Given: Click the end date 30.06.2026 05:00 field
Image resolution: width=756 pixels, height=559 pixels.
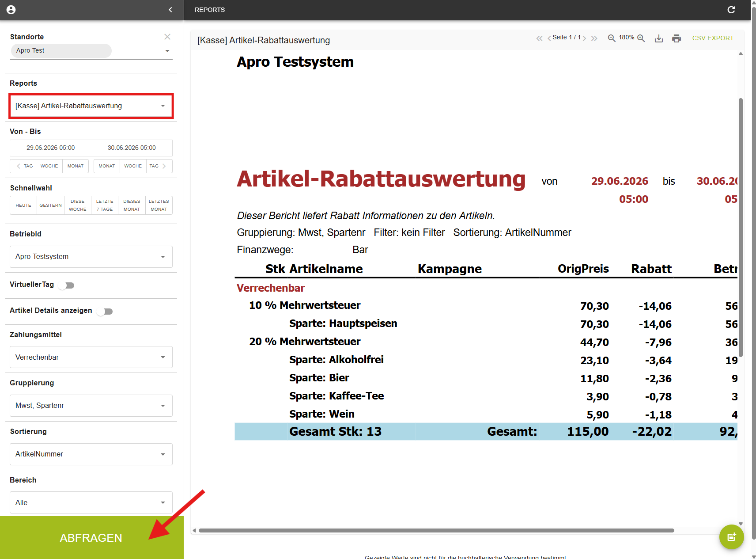Looking at the screenshot, I should point(132,148).
